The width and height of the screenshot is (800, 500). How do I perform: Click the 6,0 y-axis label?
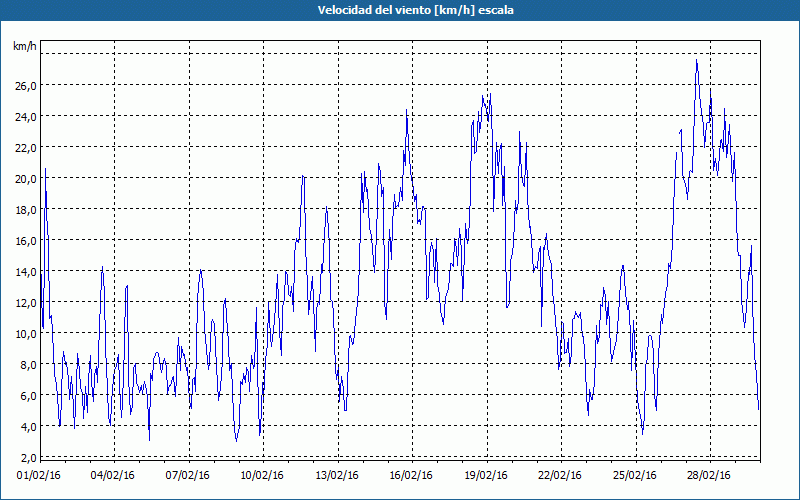28,396
